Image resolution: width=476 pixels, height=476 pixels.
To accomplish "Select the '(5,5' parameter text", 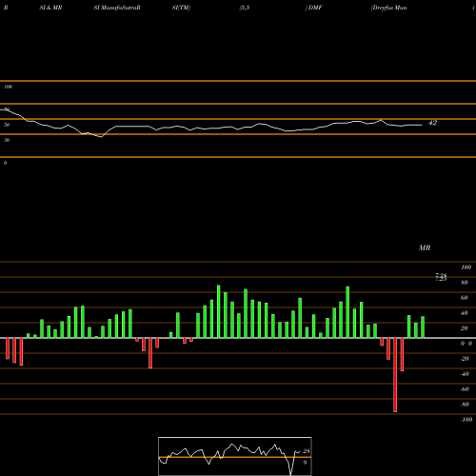I will [245, 8].
